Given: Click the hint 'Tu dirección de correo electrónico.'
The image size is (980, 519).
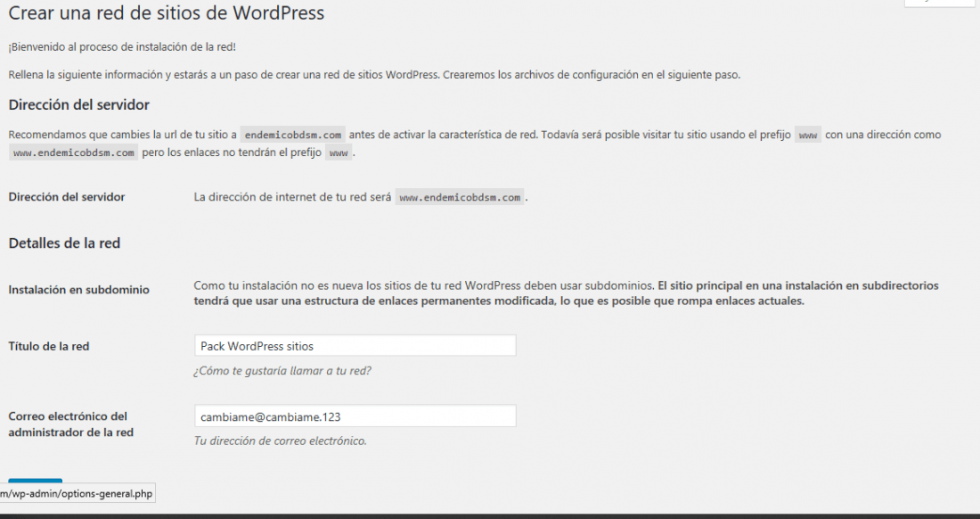Looking at the screenshot, I should tap(280, 441).
